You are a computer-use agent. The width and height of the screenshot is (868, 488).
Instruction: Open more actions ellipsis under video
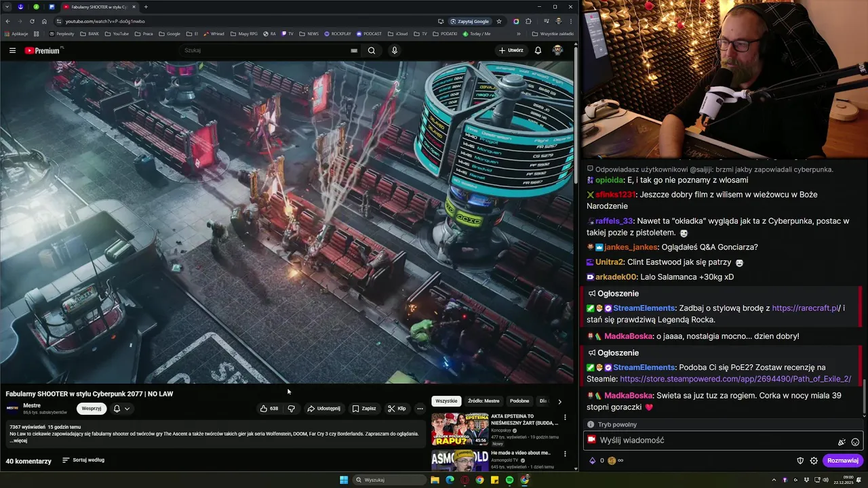[420, 409]
